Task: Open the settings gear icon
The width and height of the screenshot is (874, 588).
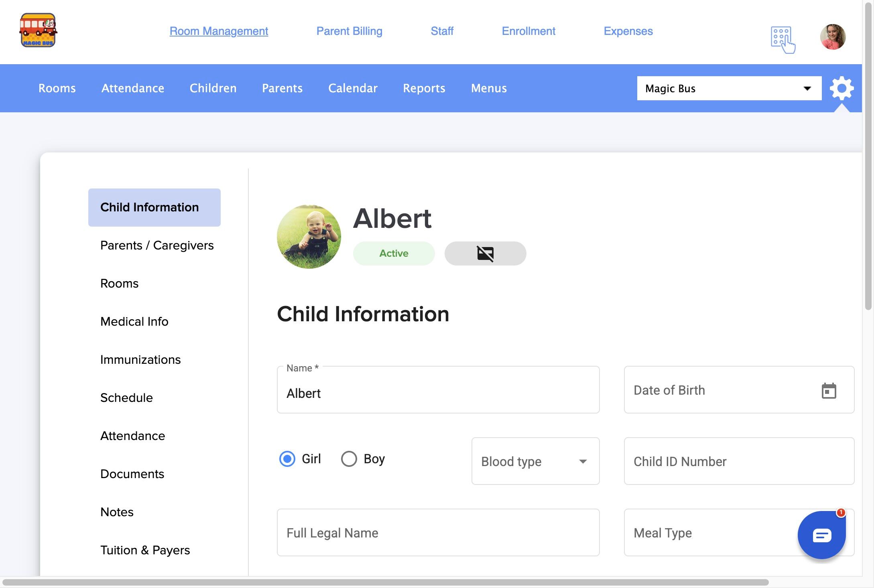Action: tap(841, 88)
